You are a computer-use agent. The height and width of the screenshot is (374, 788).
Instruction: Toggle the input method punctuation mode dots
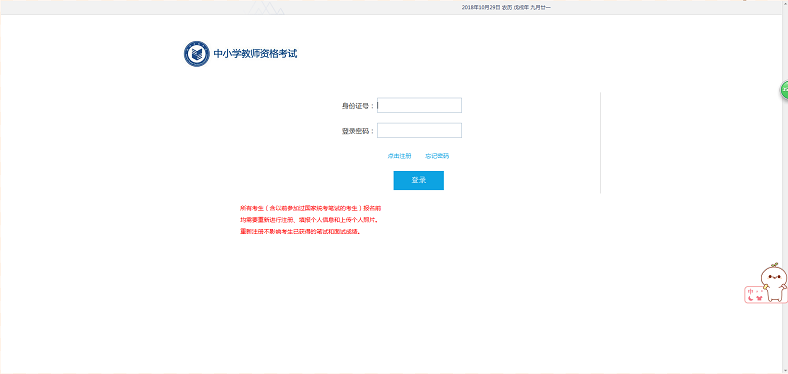point(759,291)
